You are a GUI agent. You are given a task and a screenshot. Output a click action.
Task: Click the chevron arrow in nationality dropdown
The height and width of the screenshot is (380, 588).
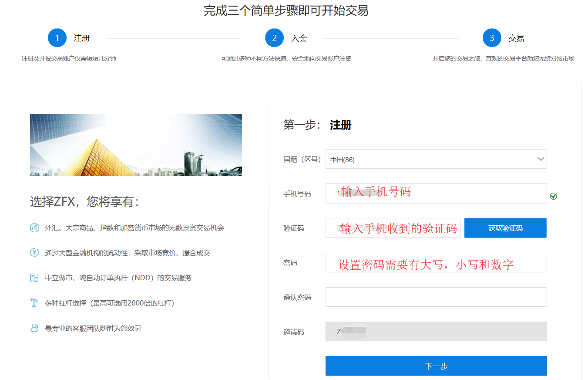[x=541, y=159]
